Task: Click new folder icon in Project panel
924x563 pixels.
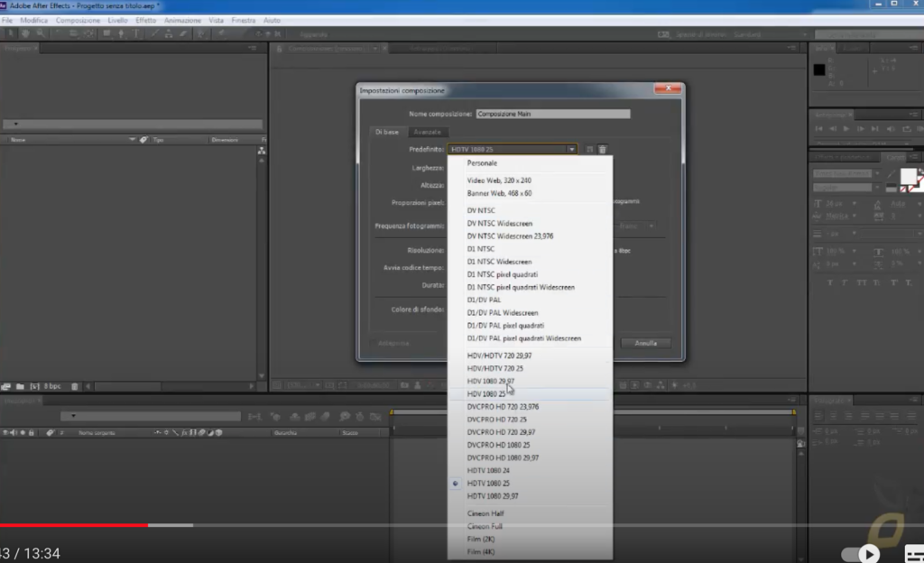Action: pyautogui.click(x=20, y=386)
